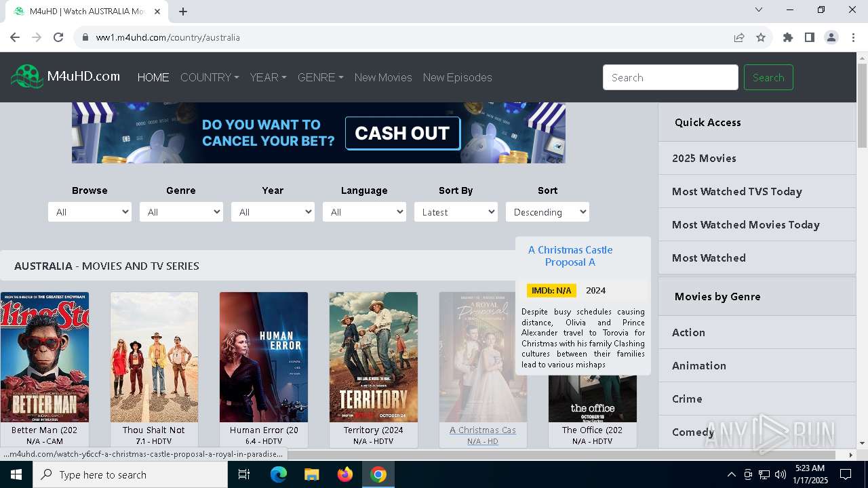
Task: Open the notifications center icon
Action: (x=846, y=474)
